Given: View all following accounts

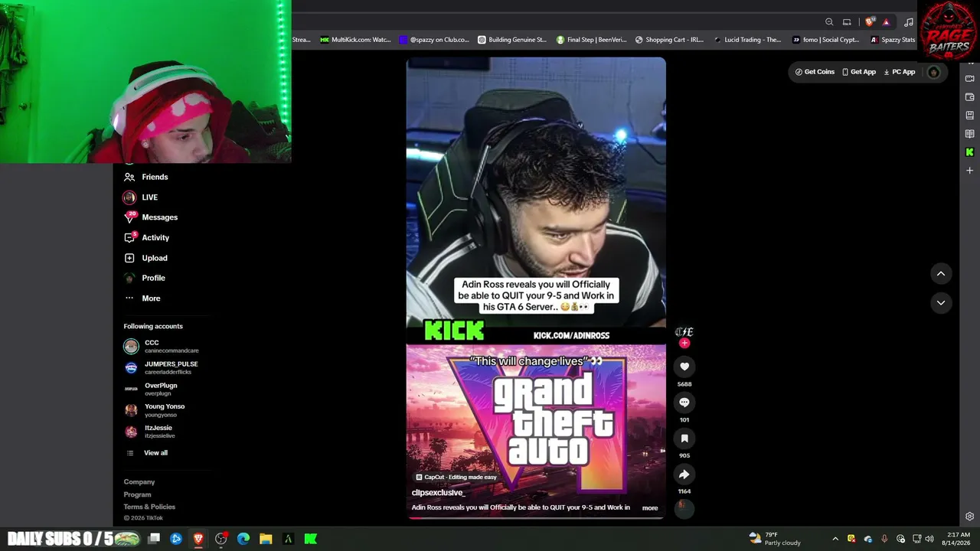Looking at the screenshot, I should click(146, 453).
